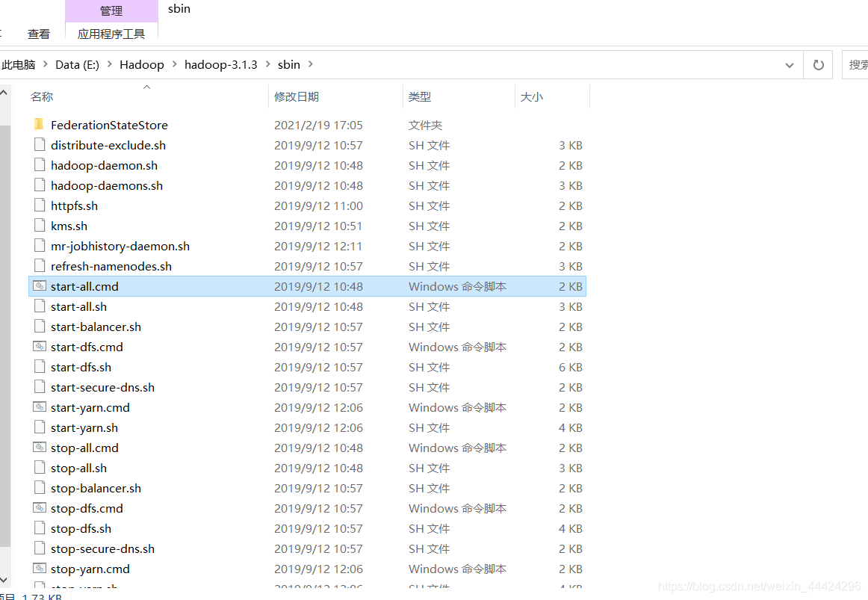
Task: Click the navigation pane scrollbar thumb
Action: click(5, 335)
